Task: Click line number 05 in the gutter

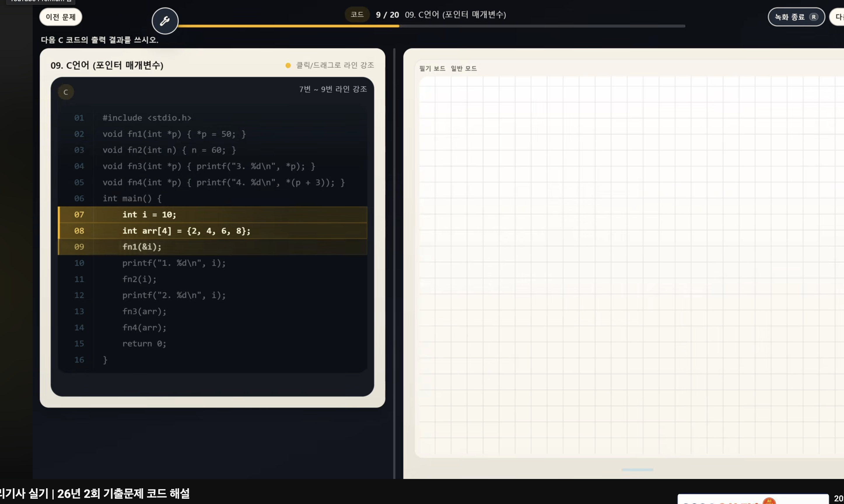Action: (79, 182)
